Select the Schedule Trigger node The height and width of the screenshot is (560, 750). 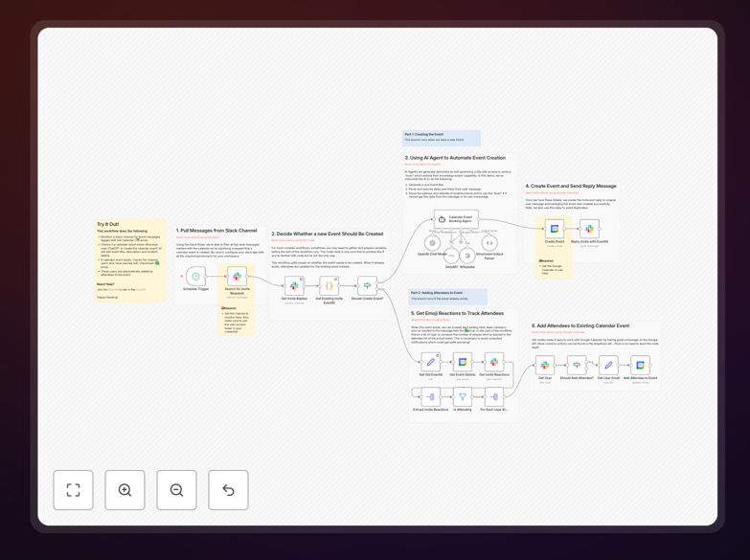tap(195, 277)
